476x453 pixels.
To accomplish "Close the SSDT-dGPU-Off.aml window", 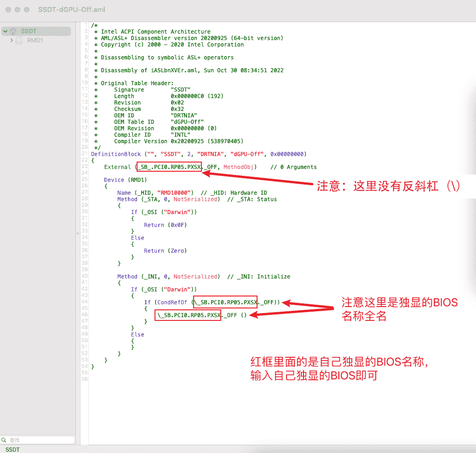I will point(8,10).
